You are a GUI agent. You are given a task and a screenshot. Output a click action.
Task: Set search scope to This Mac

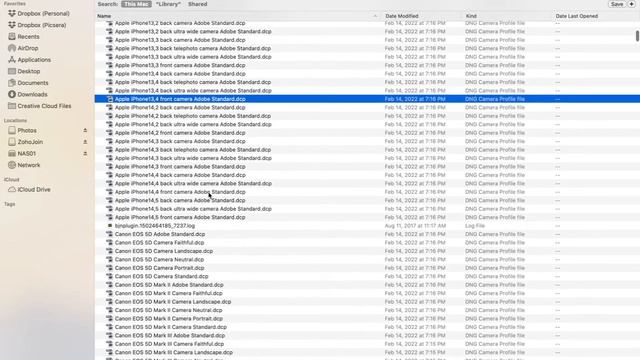(136, 4)
